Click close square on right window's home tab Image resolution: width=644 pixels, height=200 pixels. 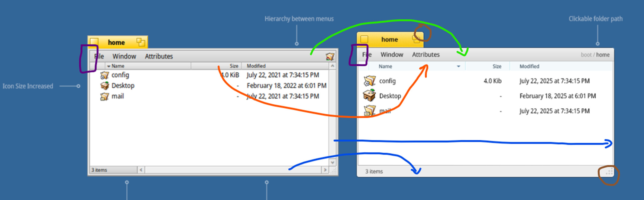coord(364,39)
